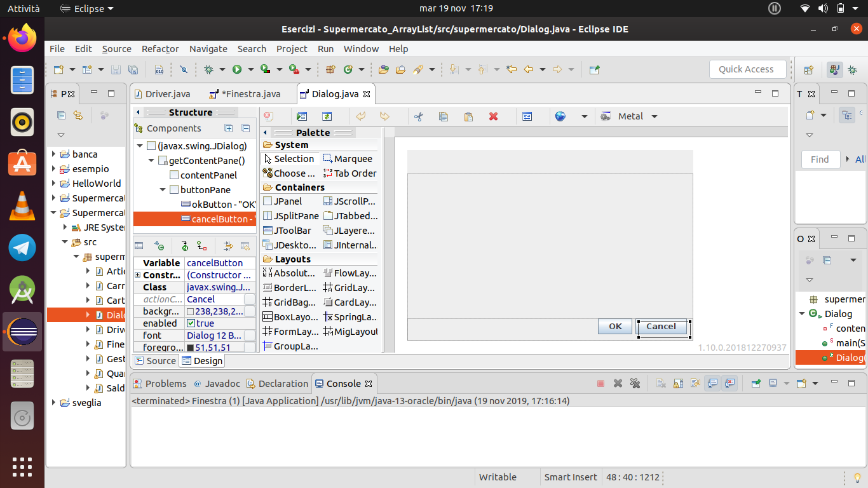868x488 pixels.
Task: Click the OK button in the design canvas
Action: point(615,327)
